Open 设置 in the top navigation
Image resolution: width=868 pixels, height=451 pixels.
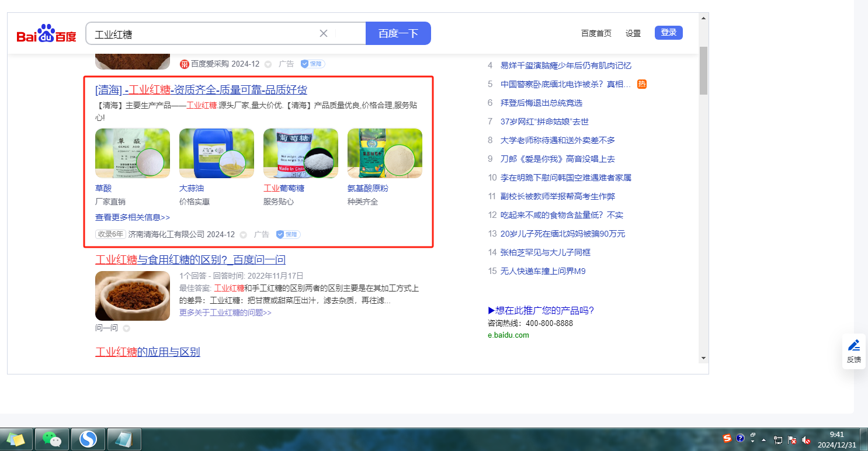coord(633,33)
